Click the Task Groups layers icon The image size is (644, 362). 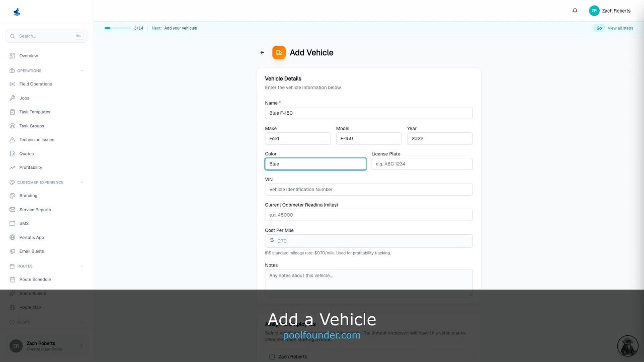pos(13,126)
